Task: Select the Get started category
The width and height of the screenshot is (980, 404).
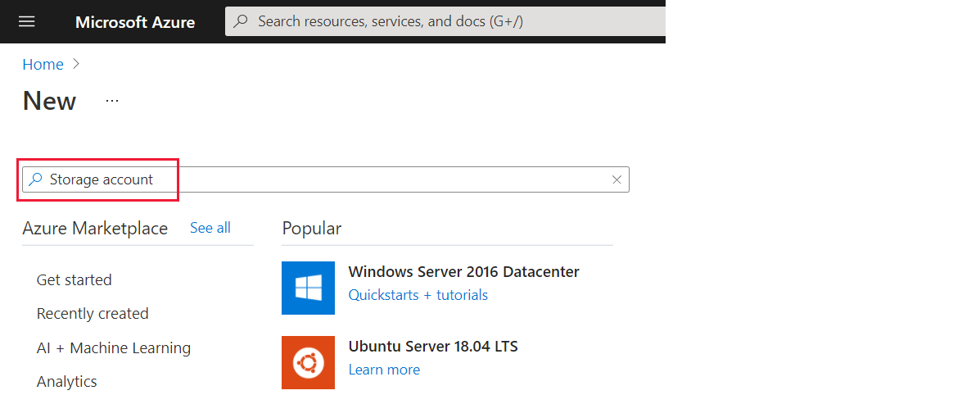Action: pos(75,279)
